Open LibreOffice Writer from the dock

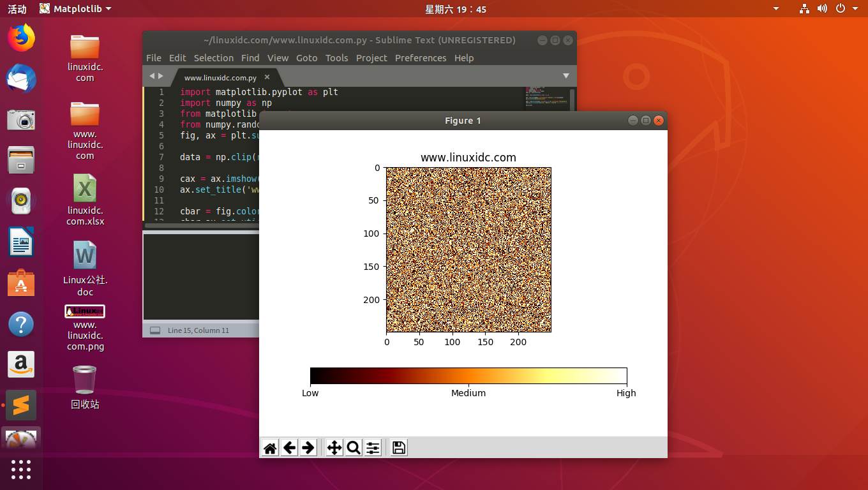(x=21, y=242)
